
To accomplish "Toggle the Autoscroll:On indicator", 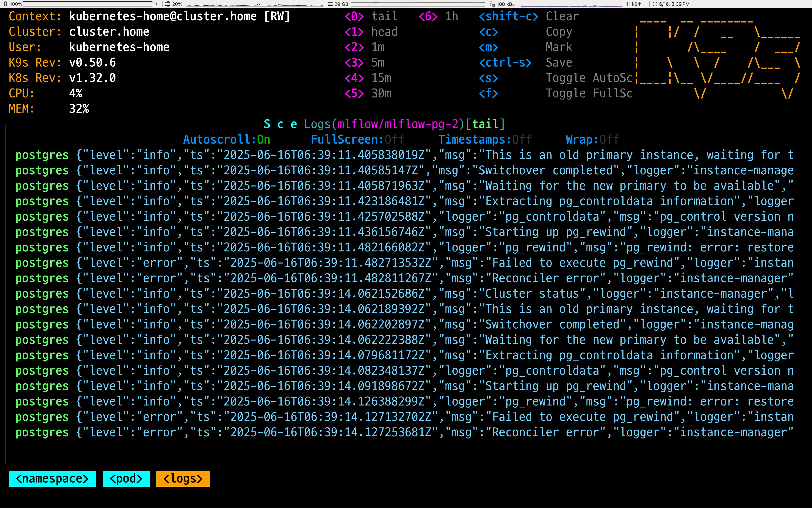I will [x=227, y=139].
